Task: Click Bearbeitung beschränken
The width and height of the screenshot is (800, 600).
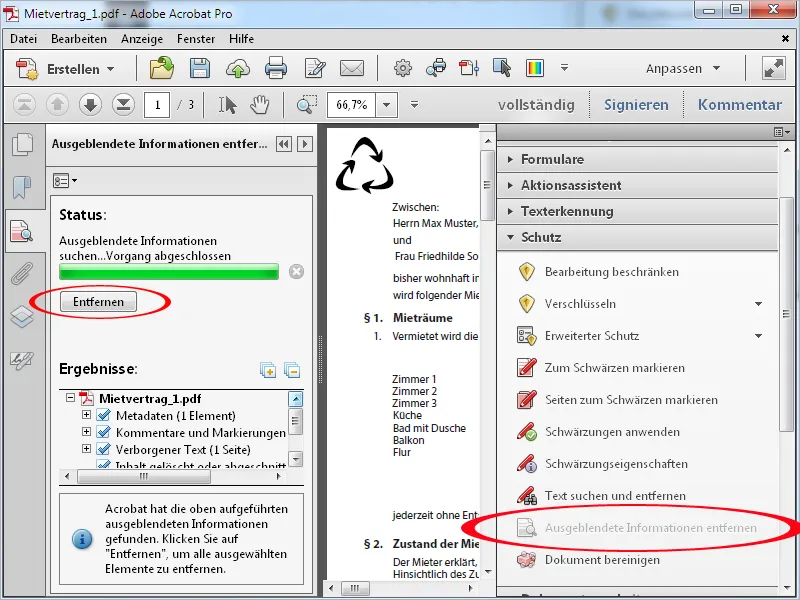Action: point(612,272)
